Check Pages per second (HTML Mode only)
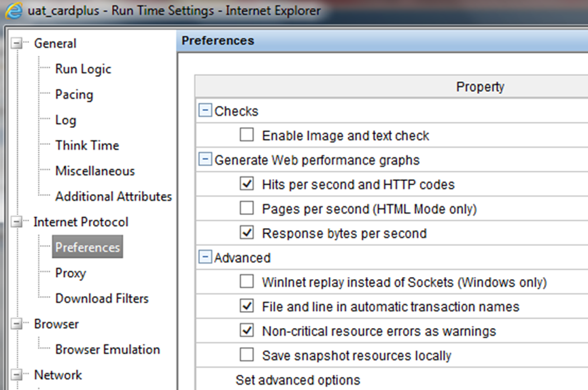This screenshot has height=390, width=588. click(x=246, y=208)
